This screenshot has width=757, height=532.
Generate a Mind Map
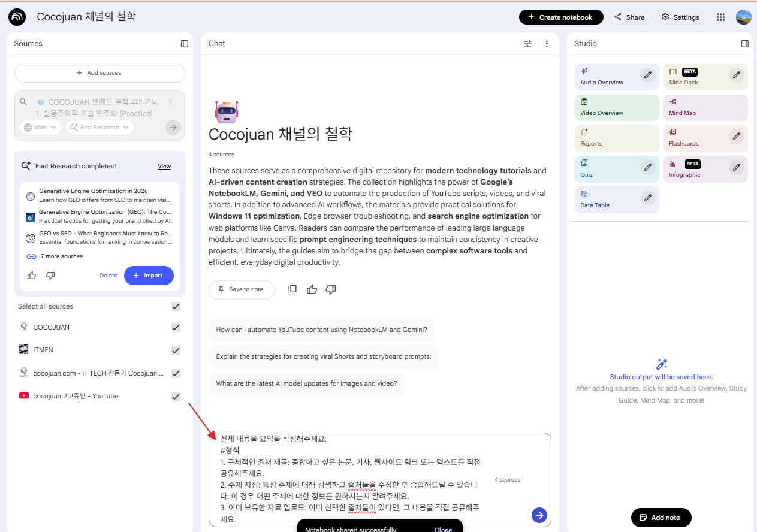(705, 108)
